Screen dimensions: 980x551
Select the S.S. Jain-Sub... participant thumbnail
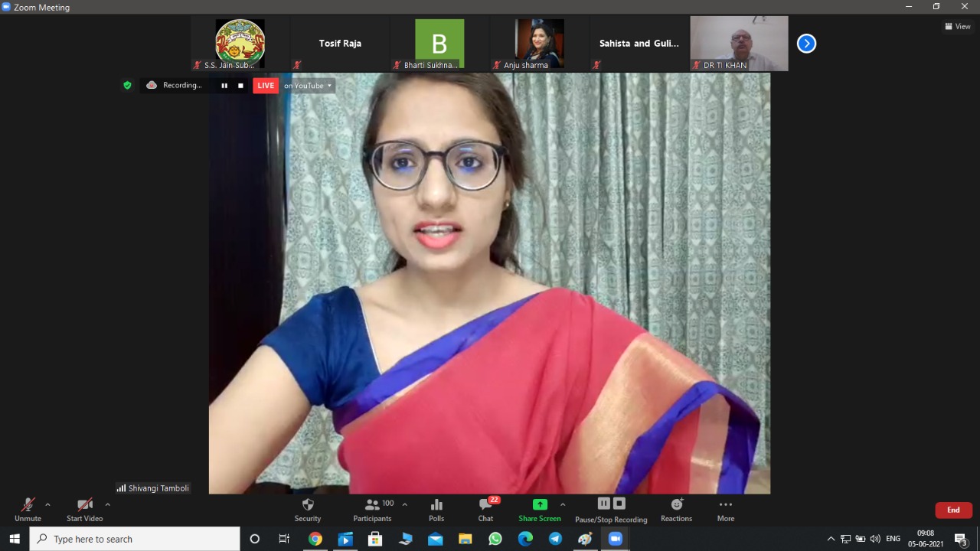pyautogui.click(x=240, y=44)
